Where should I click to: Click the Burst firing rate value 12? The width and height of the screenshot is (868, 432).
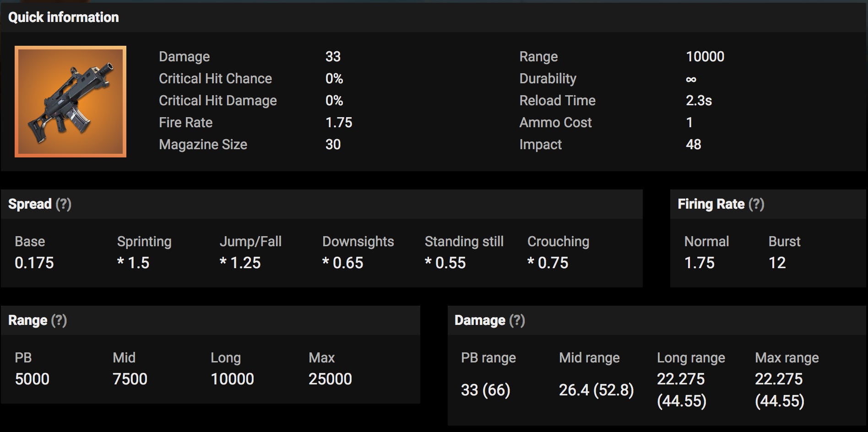777,263
